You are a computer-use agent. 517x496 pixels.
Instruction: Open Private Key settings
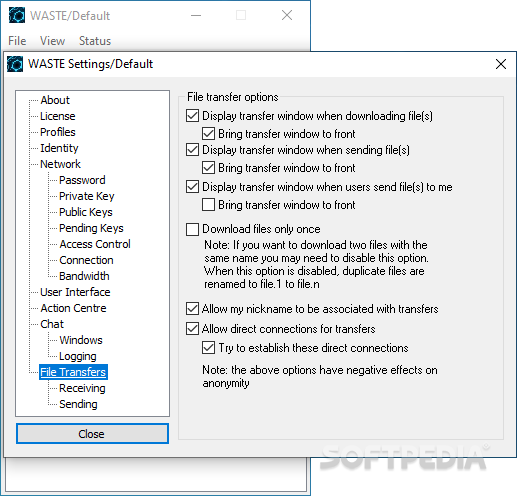tap(87, 196)
